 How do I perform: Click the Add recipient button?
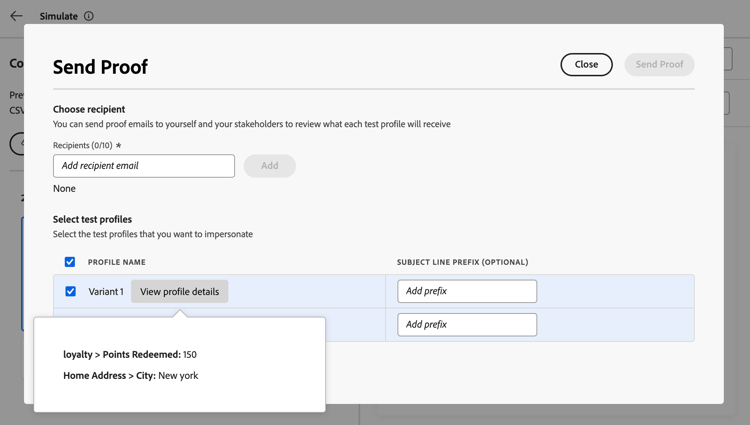click(x=270, y=166)
